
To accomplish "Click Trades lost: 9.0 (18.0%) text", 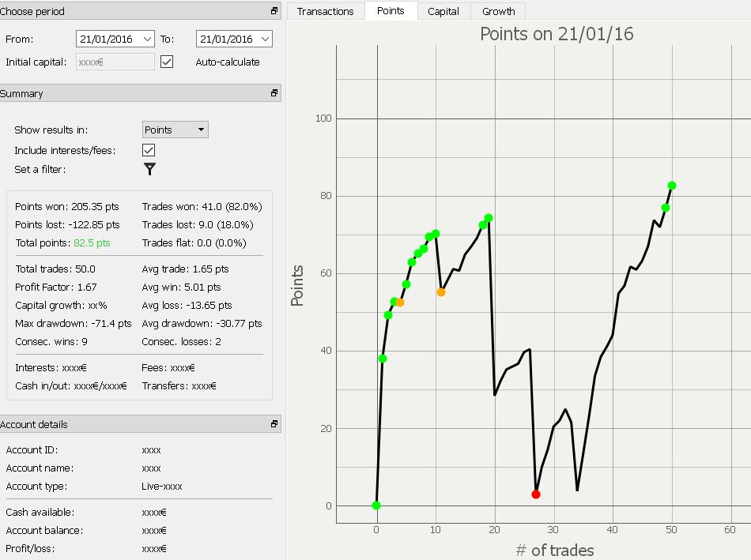I will click(198, 225).
